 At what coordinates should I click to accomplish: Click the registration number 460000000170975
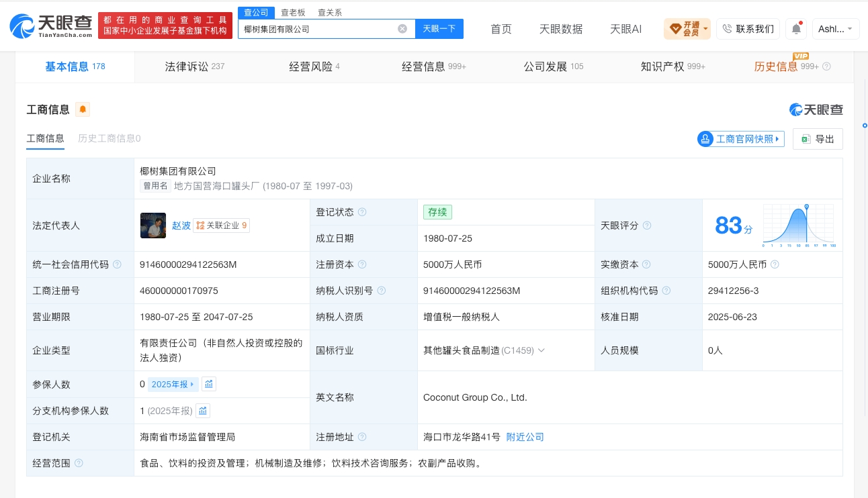[x=179, y=291]
